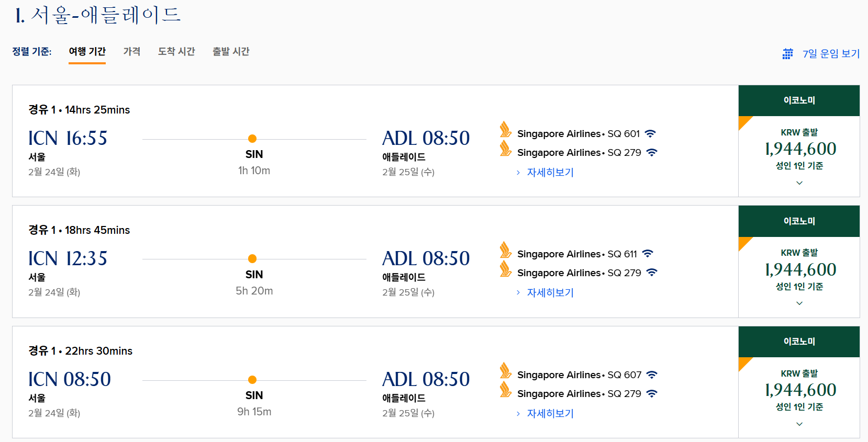Open the 7일 운임 보기 link

[x=831, y=54]
